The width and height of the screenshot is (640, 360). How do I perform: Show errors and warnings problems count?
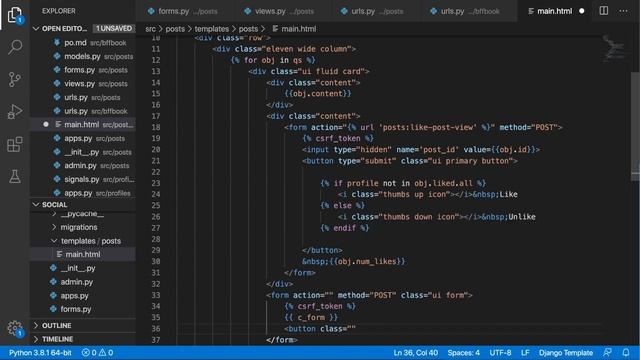(97, 353)
